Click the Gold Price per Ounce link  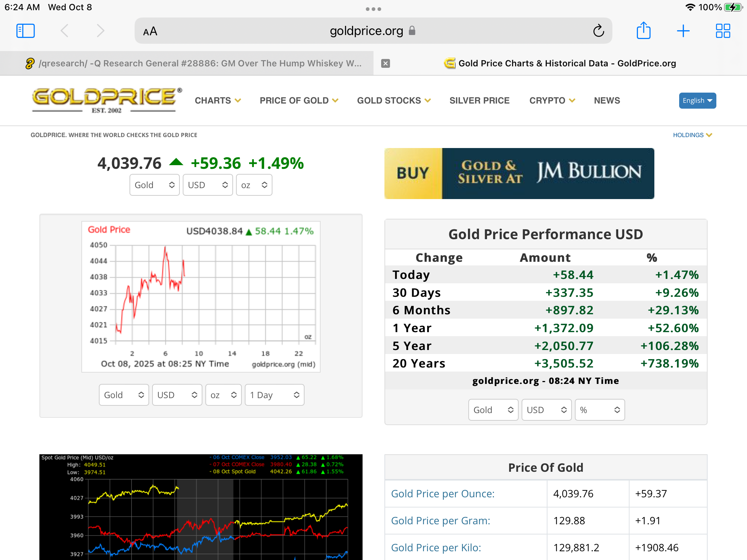click(x=442, y=494)
